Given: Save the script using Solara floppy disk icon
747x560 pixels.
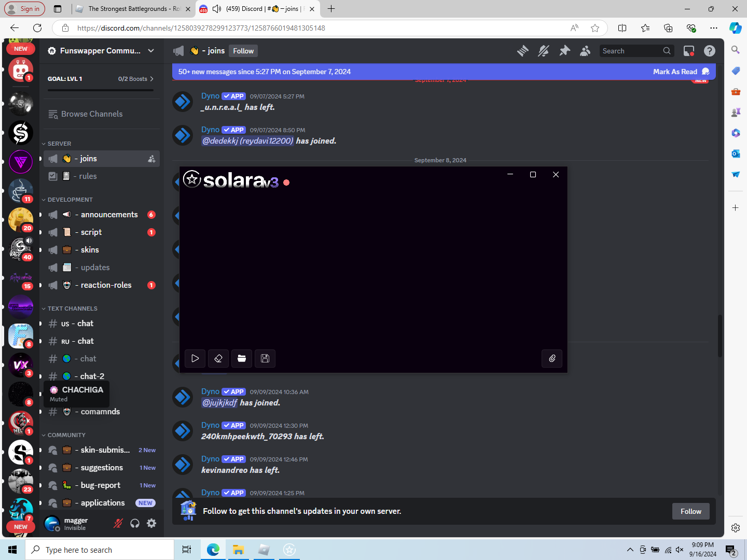Looking at the screenshot, I should 265,358.
